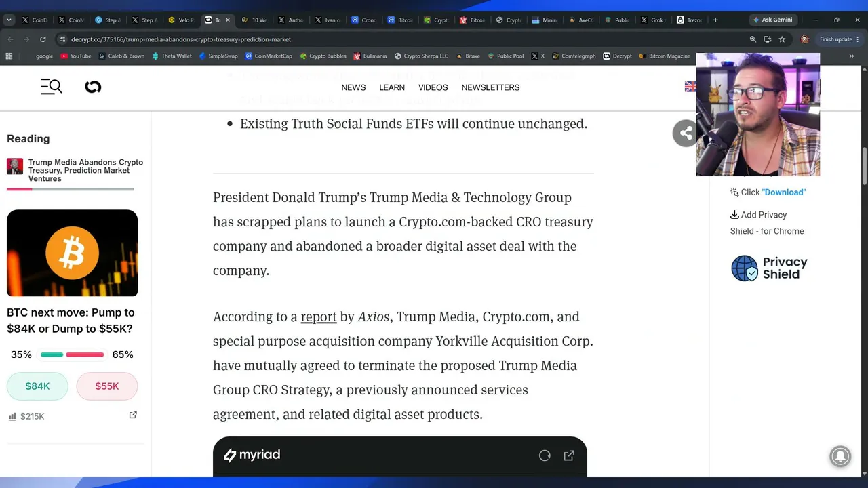
Task: Show more bookmarks with chevron
Action: click(x=851, y=56)
